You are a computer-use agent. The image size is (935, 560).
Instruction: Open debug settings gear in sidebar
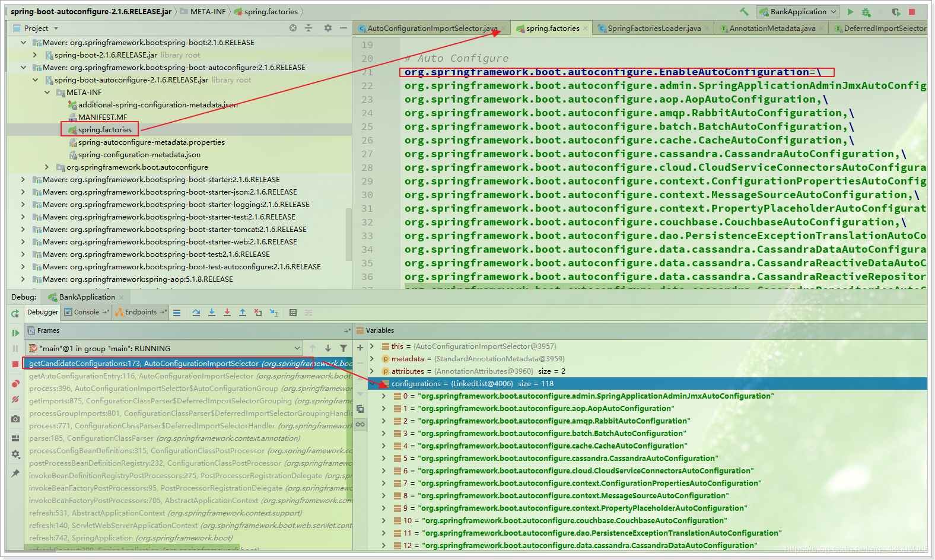pyautogui.click(x=15, y=454)
